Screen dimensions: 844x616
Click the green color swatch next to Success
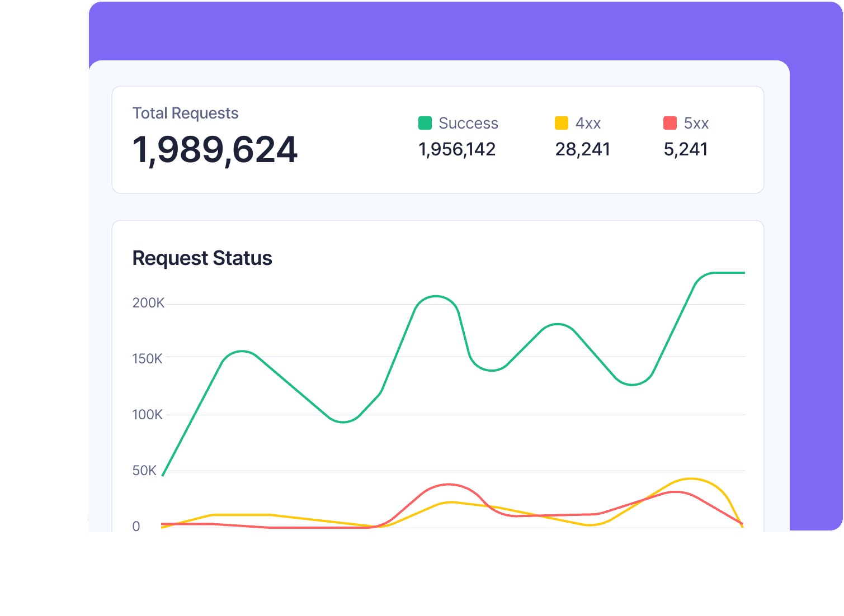coord(426,122)
